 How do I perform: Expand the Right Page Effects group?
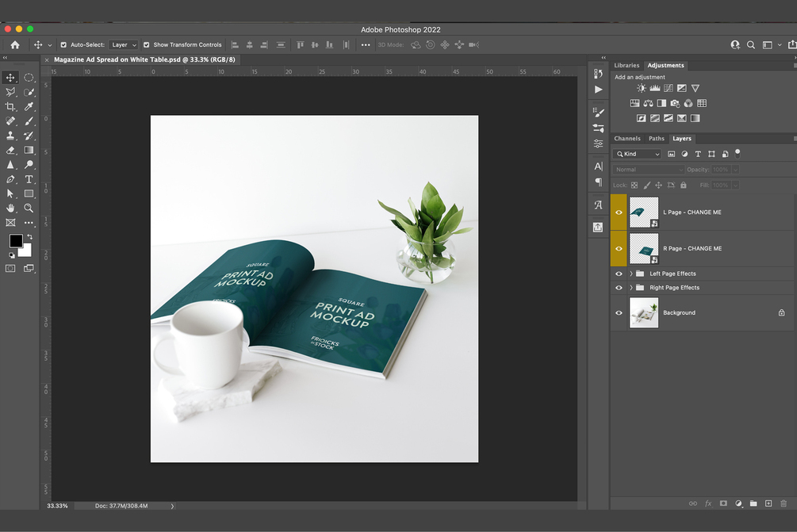tap(631, 288)
